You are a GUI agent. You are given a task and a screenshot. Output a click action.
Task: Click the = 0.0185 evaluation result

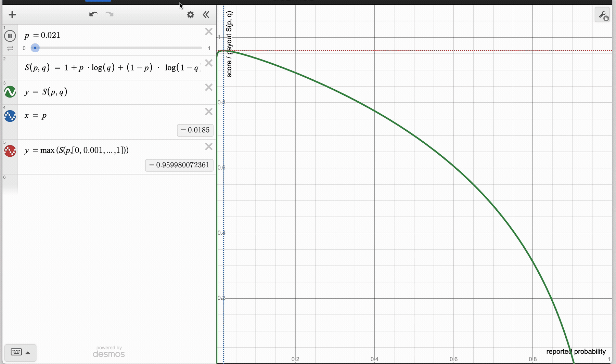coord(195,130)
